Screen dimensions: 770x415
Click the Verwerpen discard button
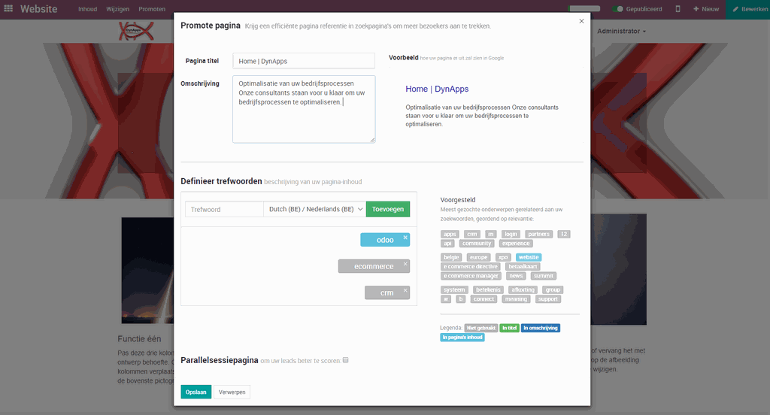tap(232, 392)
